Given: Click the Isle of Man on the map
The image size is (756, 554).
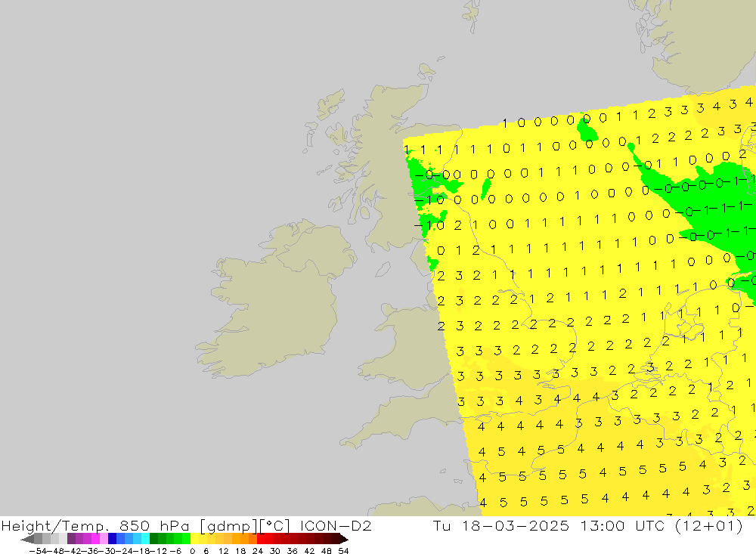Looking at the screenshot, I should pyautogui.click(x=383, y=269).
